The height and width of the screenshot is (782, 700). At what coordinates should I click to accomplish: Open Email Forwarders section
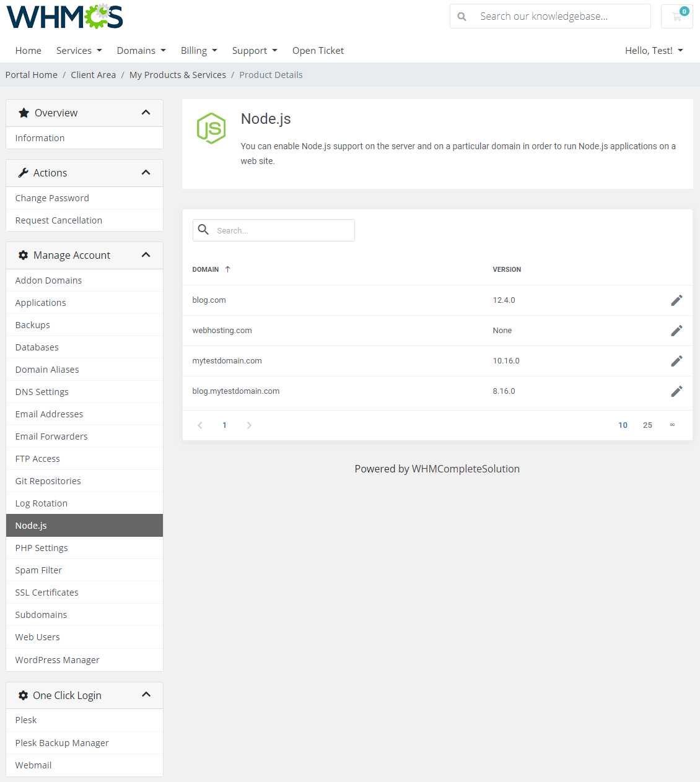84,437
